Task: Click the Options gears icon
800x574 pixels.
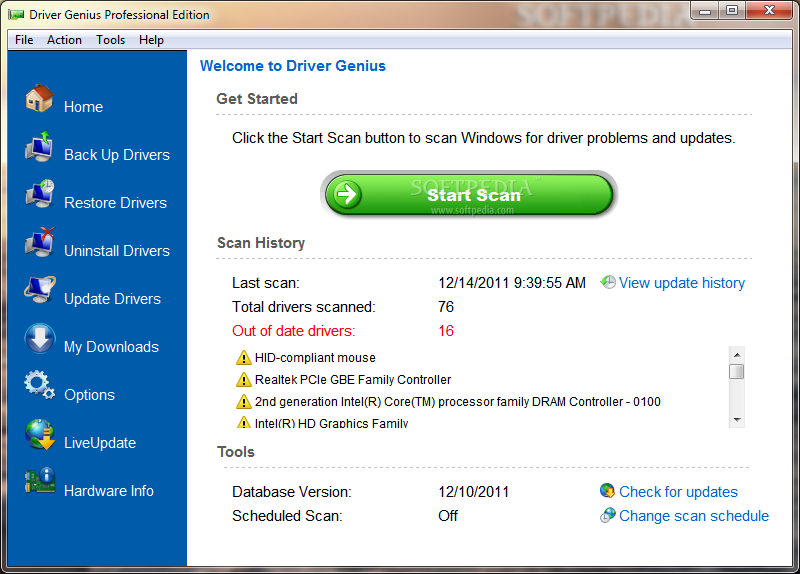Action: (x=39, y=385)
